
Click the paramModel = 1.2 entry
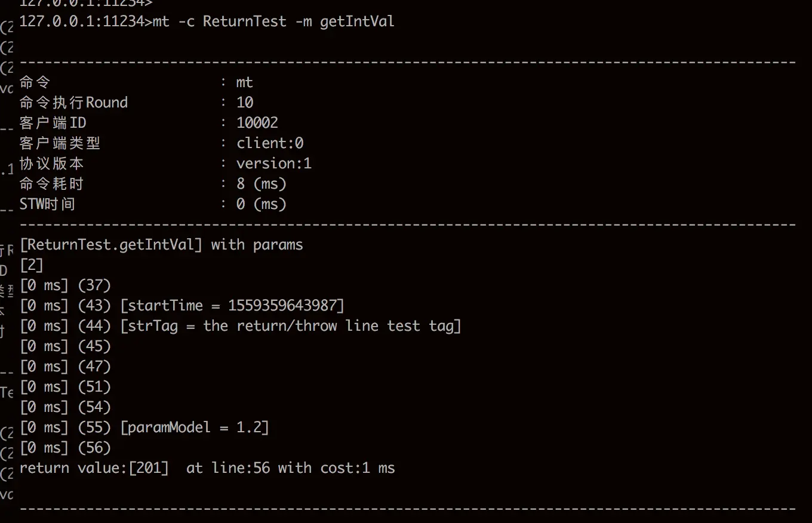(x=195, y=427)
